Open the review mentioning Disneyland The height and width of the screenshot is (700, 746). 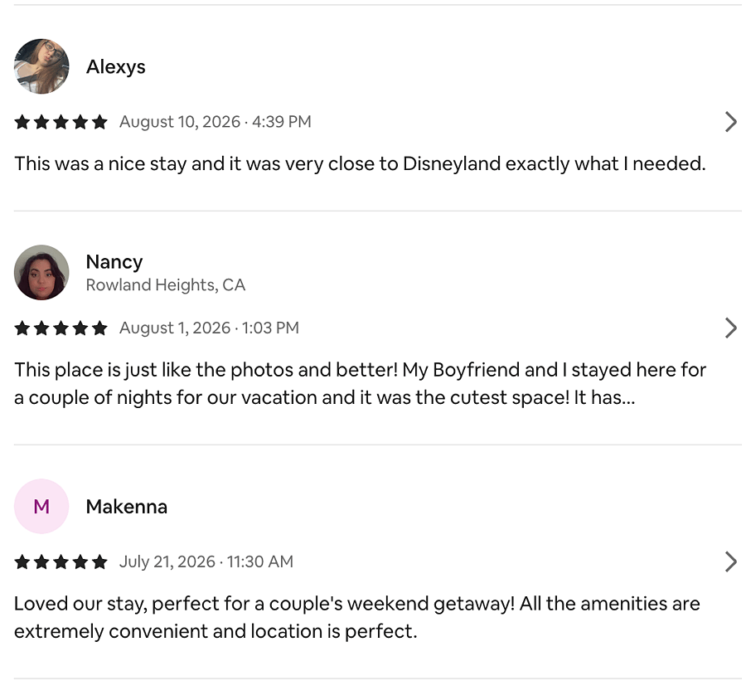point(360,164)
